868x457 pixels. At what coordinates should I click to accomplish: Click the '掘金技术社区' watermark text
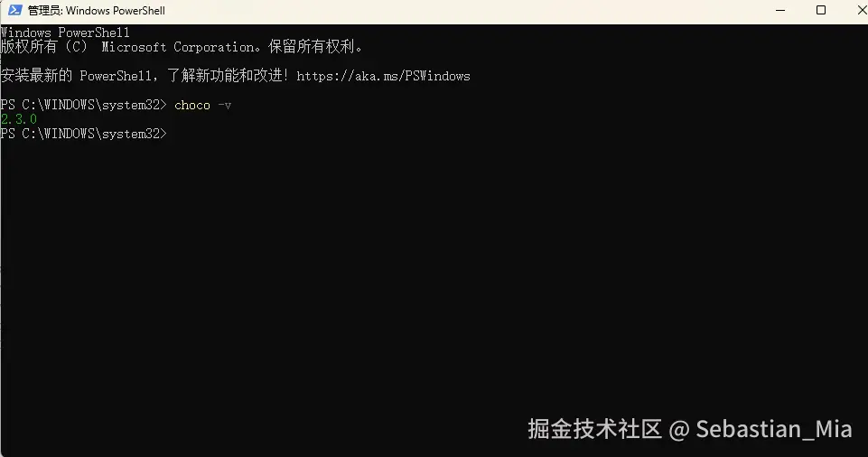coord(594,429)
